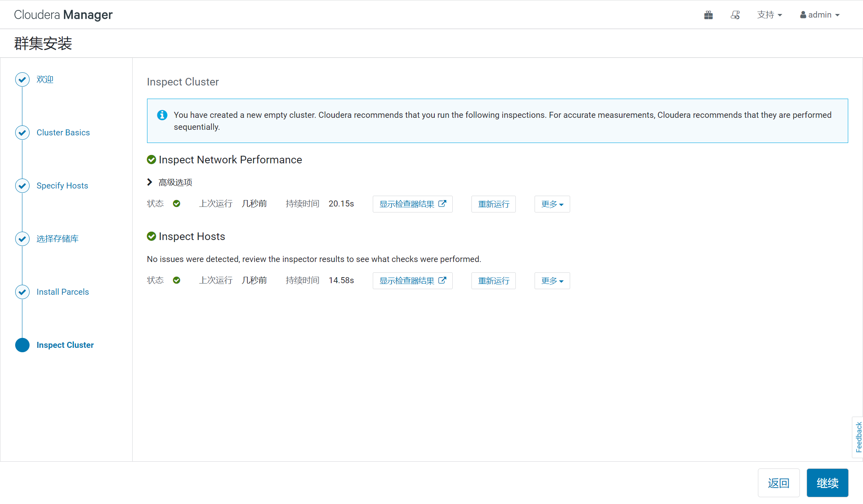The image size is (863, 504).
Task: Click green check beside Inspect Network Performance
Action: coord(151,160)
